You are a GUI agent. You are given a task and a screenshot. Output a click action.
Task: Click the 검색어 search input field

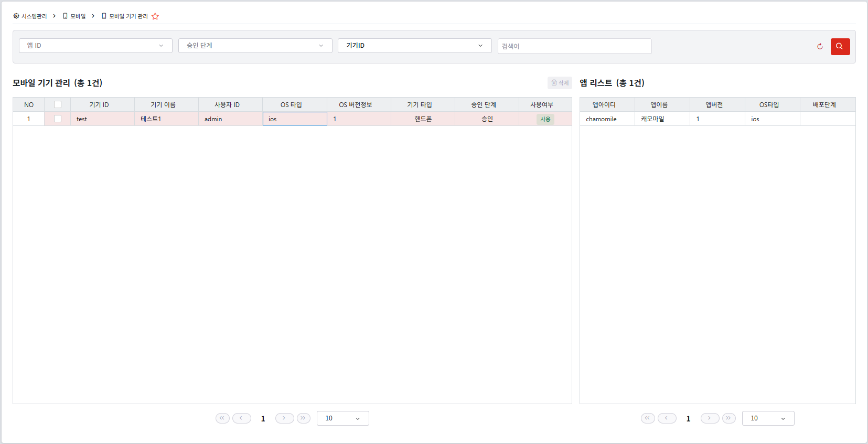pos(574,46)
